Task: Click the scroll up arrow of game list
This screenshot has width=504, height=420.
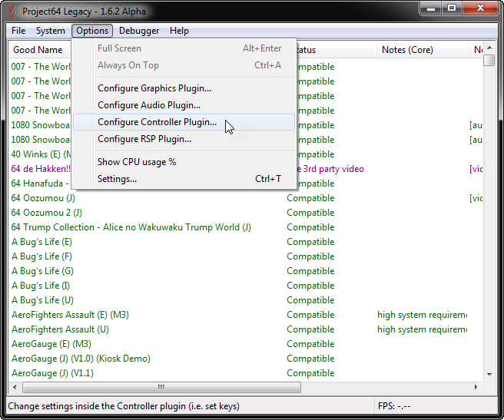Action: click(x=489, y=48)
